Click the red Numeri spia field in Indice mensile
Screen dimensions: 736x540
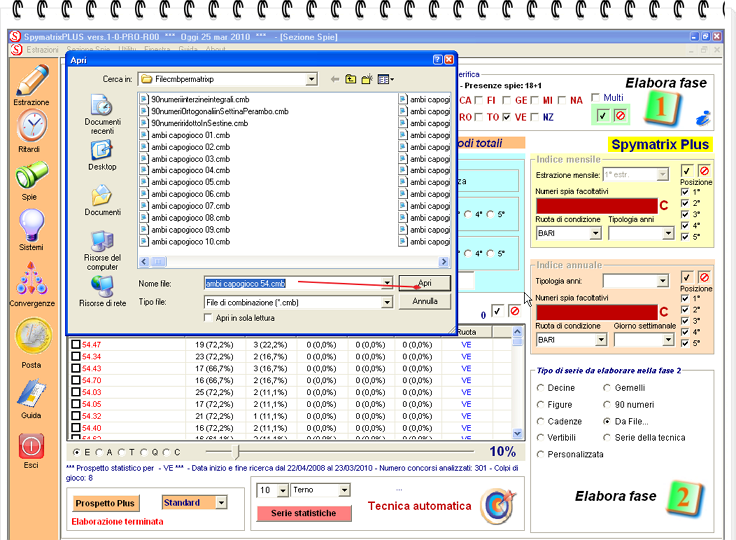pos(597,206)
